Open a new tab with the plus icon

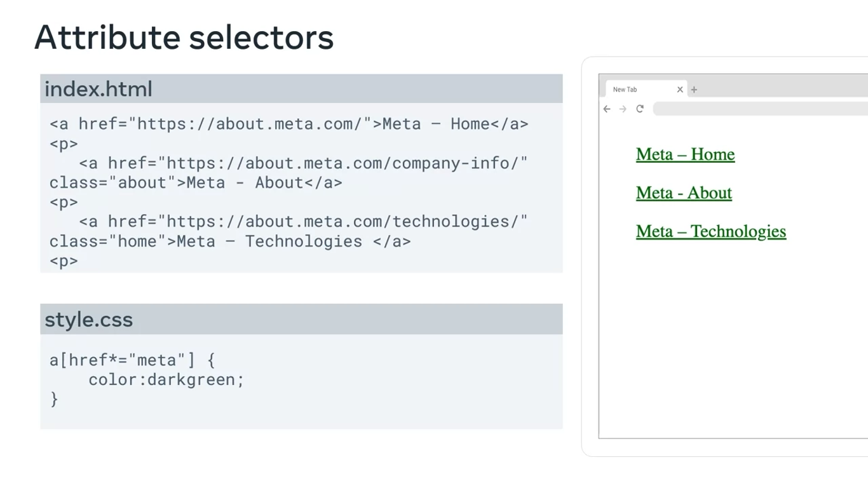(694, 90)
